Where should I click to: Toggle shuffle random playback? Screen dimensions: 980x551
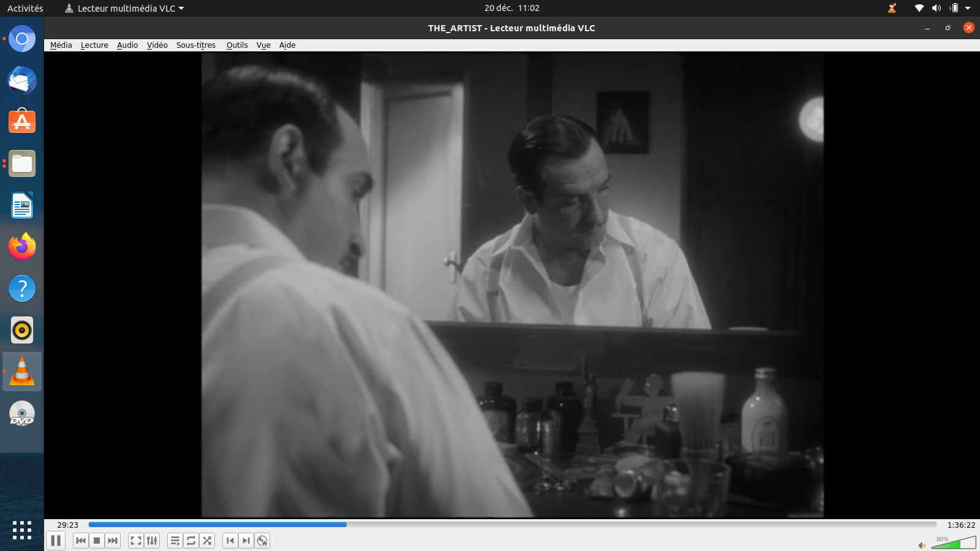click(x=207, y=541)
